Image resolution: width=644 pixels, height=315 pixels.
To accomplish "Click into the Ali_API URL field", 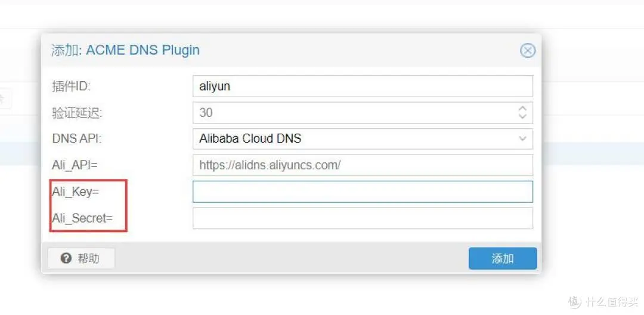I will point(362,165).
